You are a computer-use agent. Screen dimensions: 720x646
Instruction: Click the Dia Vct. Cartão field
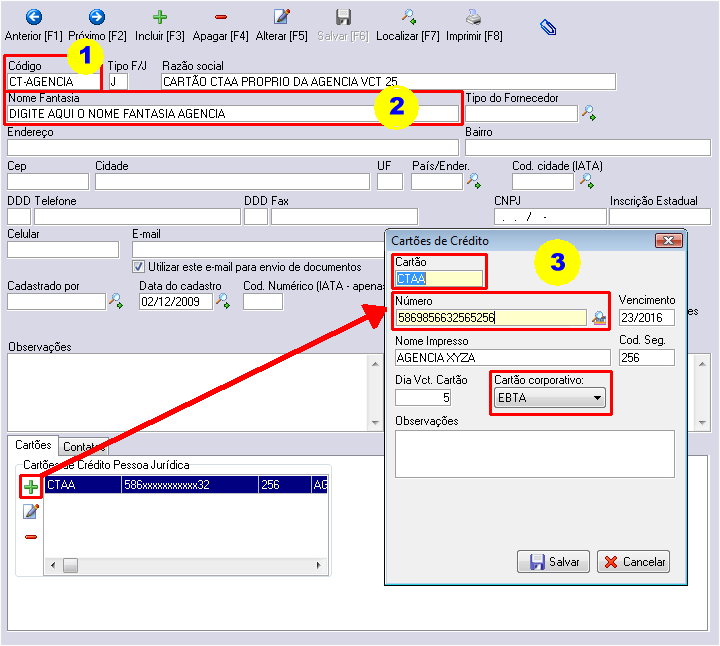click(423, 398)
